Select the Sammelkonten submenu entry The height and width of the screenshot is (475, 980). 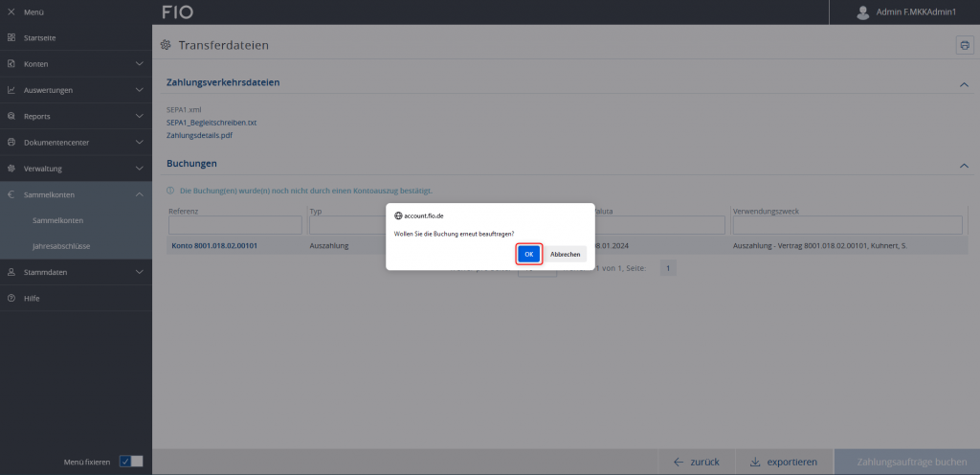pos(57,220)
